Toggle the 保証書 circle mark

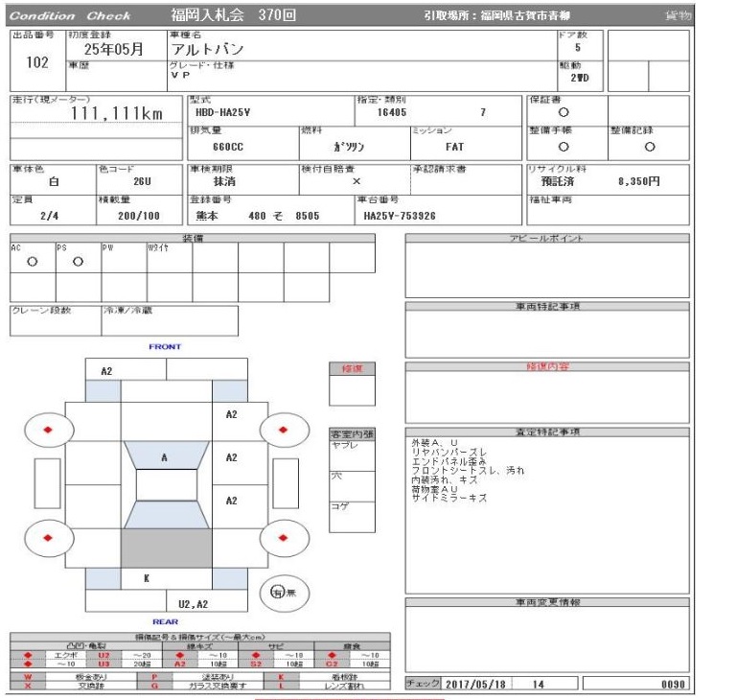[x=563, y=113]
